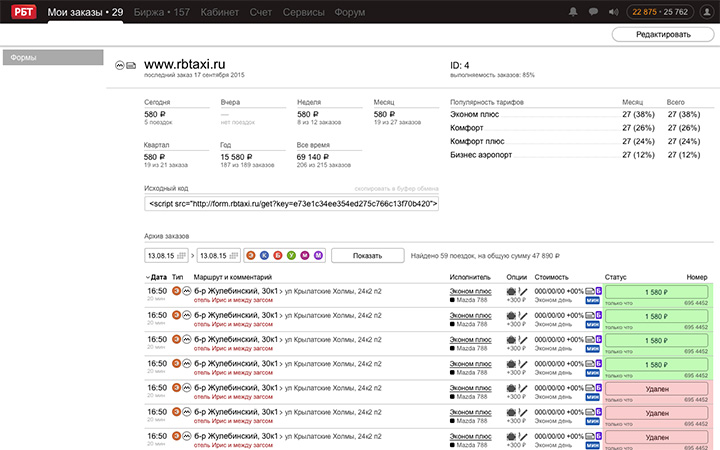Click the Эконом плюс tariff popularity row
Screen dimensions: 720x450
[575, 114]
